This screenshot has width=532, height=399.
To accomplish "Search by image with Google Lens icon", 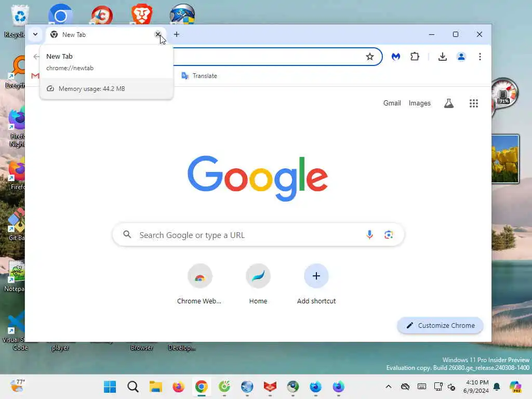I will click(x=389, y=234).
